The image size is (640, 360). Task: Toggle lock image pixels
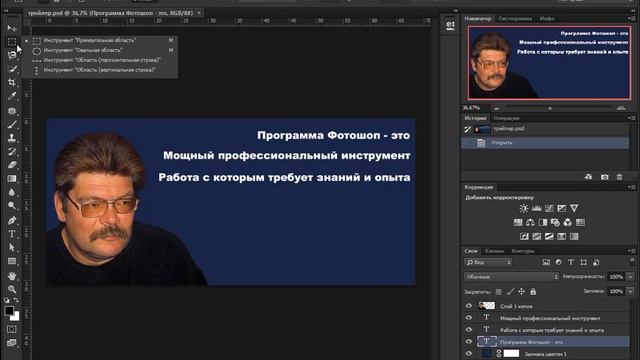(510, 291)
